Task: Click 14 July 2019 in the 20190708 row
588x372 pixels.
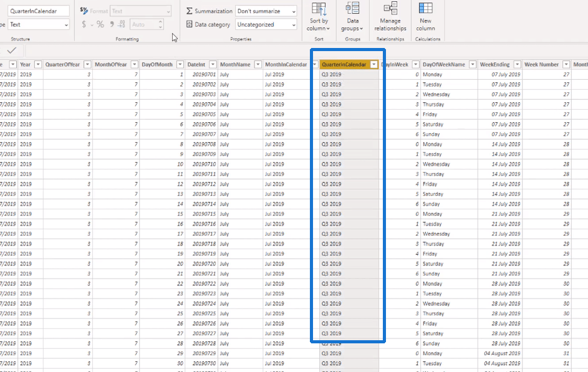Action: pos(506,144)
